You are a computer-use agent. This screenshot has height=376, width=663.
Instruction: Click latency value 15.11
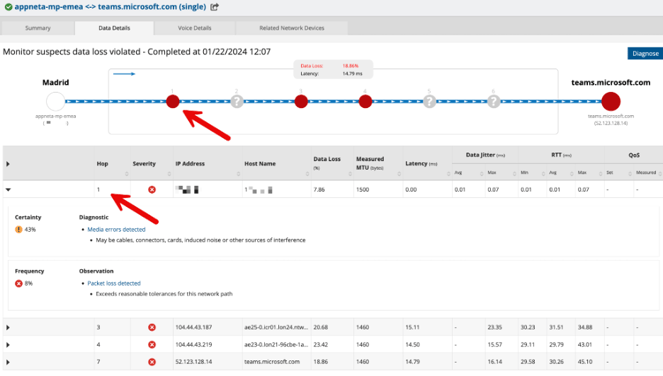tap(412, 327)
